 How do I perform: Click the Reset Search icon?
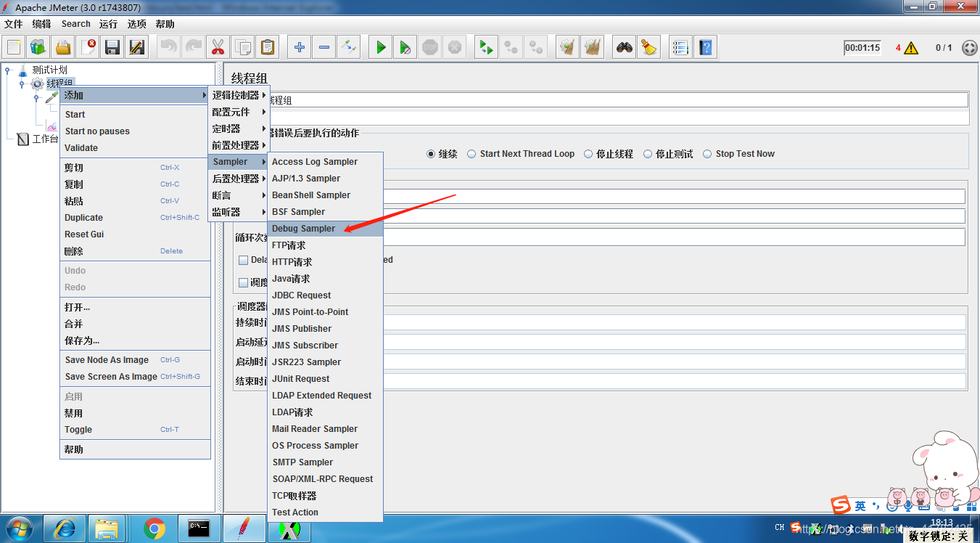[x=648, y=48]
